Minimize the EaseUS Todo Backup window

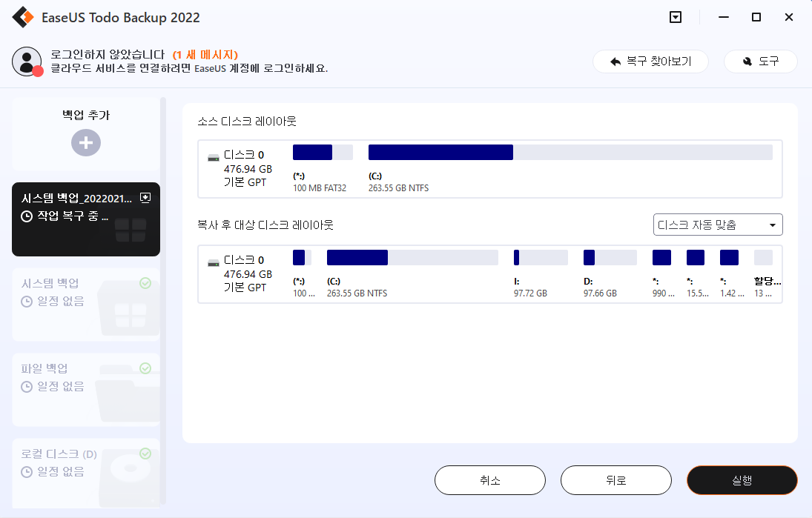(x=724, y=17)
